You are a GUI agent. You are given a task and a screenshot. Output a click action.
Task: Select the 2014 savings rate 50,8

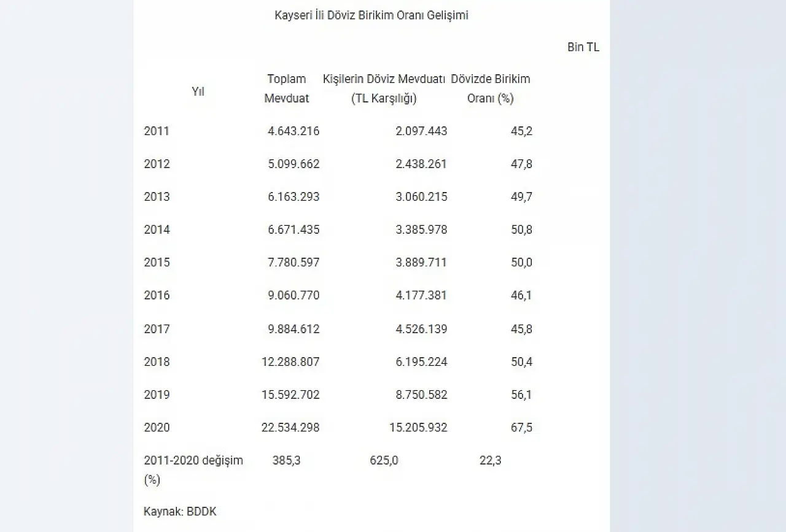(x=521, y=229)
